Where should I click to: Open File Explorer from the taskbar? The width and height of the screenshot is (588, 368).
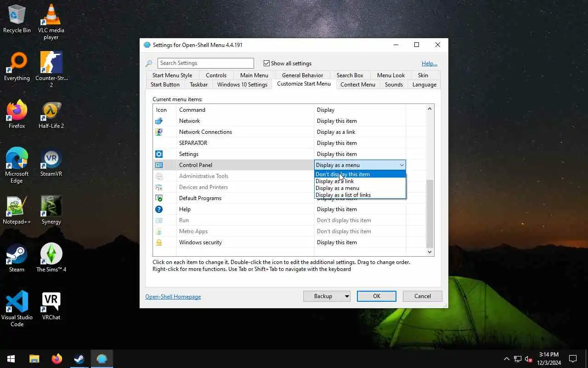point(34,359)
